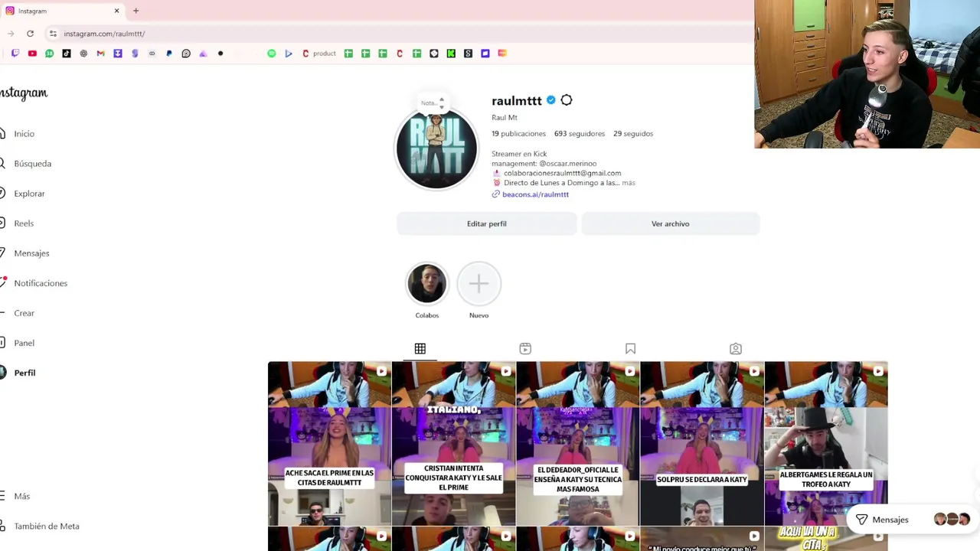Open Notificaciones in the sidebar
Image resolution: width=980 pixels, height=551 pixels.
pyautogui.click(x=41, y=283)
